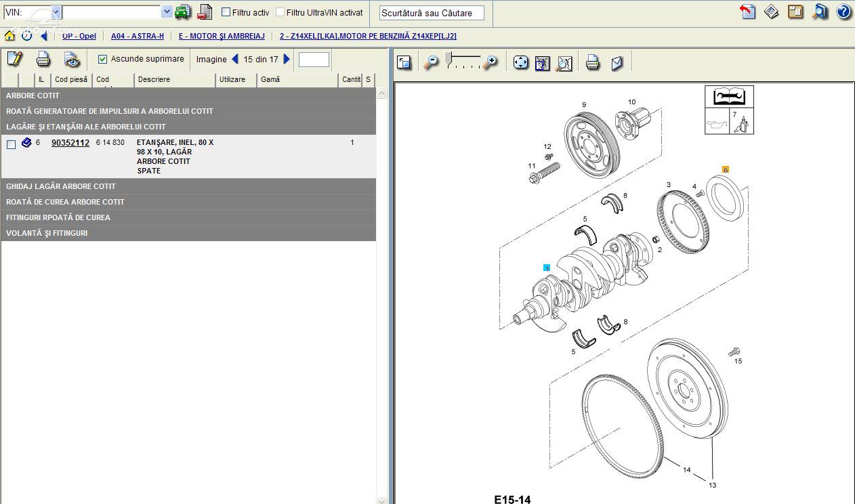The height and width of the screenshot is (504, 855).
Task: Select callout 6 on the rear seal
Action: pos(725,169)
